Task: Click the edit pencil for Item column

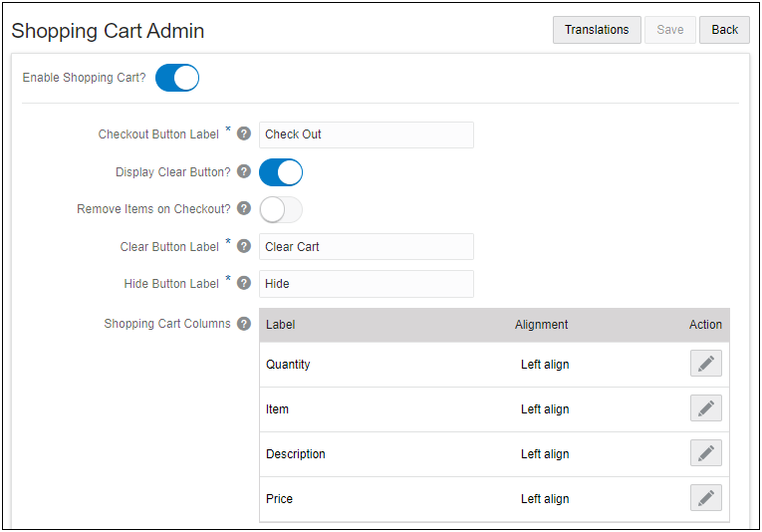Action: [x=705, y=408]
